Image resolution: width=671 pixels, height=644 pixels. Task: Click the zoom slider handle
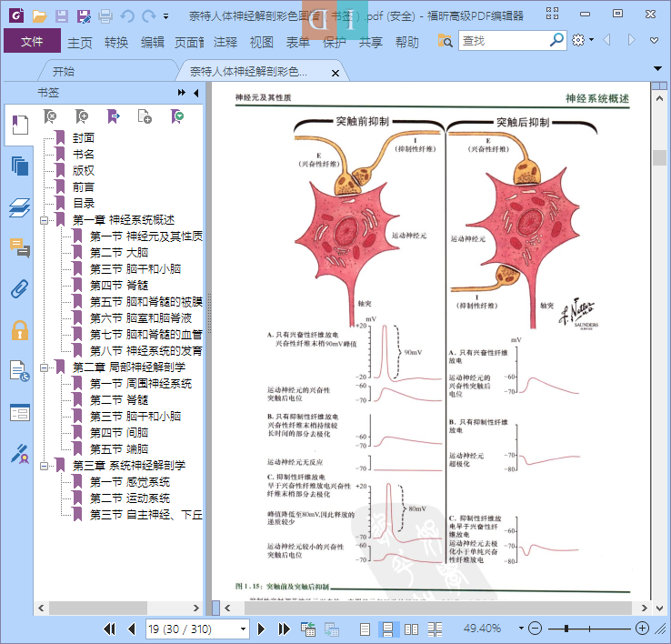(566, 629)
